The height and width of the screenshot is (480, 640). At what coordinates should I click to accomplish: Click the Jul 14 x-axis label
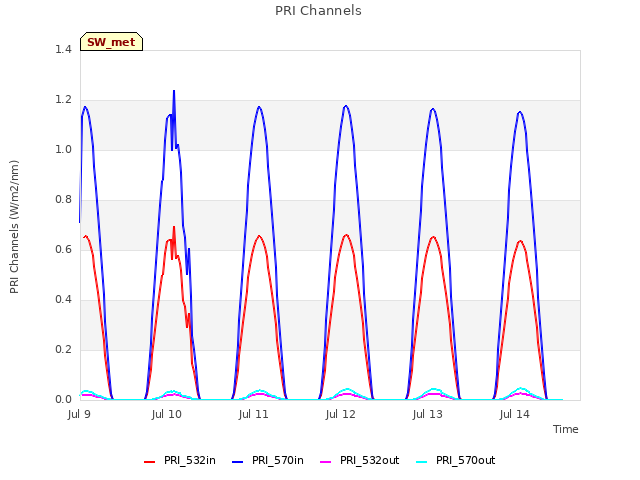coord(514,414)
